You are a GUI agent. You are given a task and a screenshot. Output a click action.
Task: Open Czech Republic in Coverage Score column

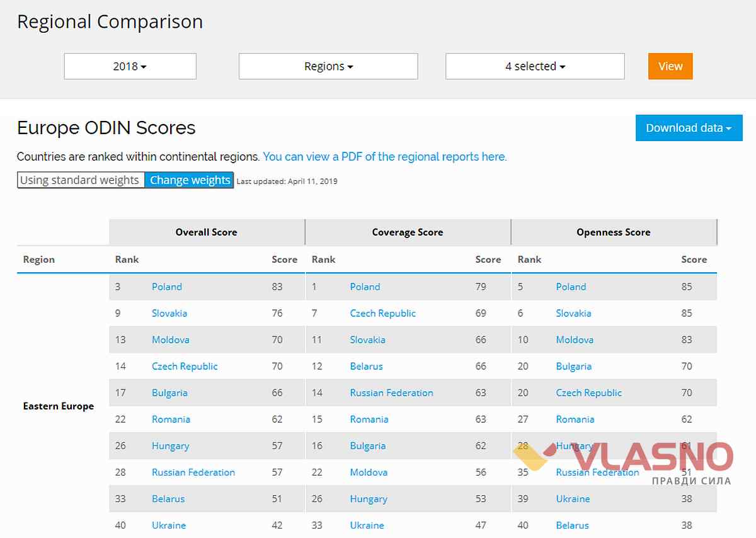383,313
